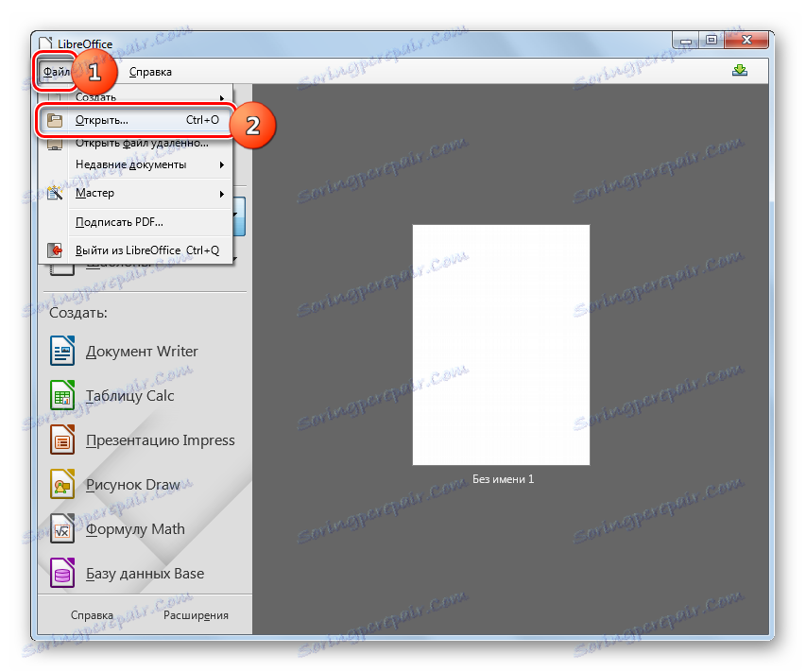The height and width of the screenshot is (672, 806).
Task: Open the Без имени 1 document thumbnail
Action: pyautogui.click(x=501, y=345)
